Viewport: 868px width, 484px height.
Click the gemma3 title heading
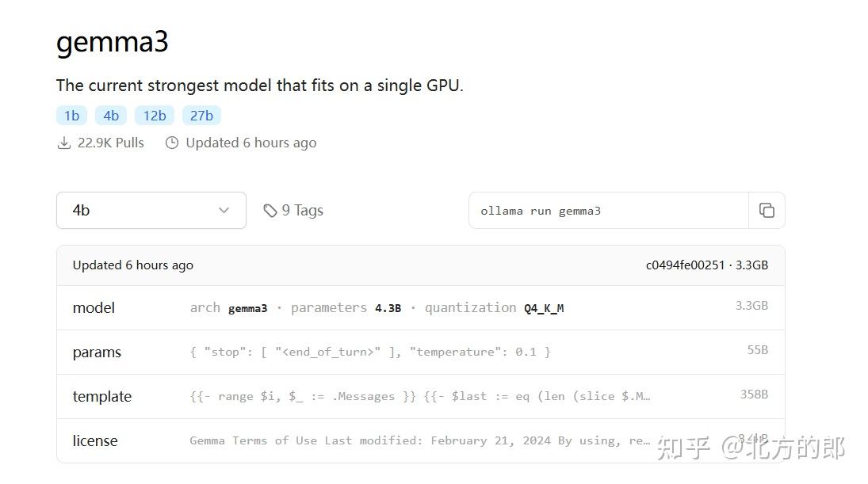[x=112, y=42]
